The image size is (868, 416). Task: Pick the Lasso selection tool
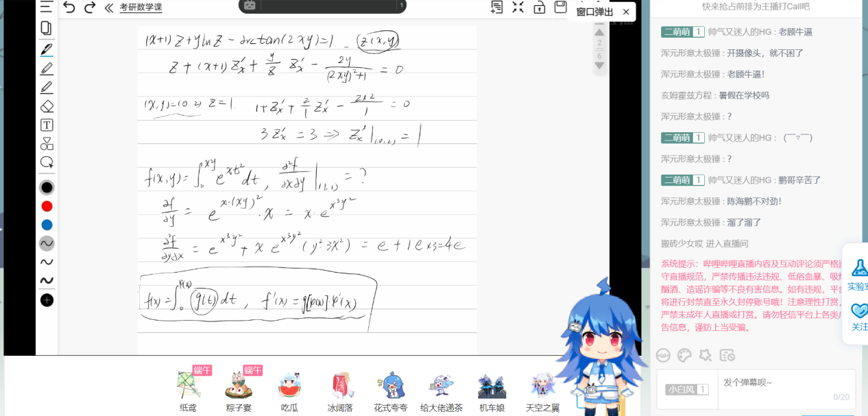coord(47,162)
